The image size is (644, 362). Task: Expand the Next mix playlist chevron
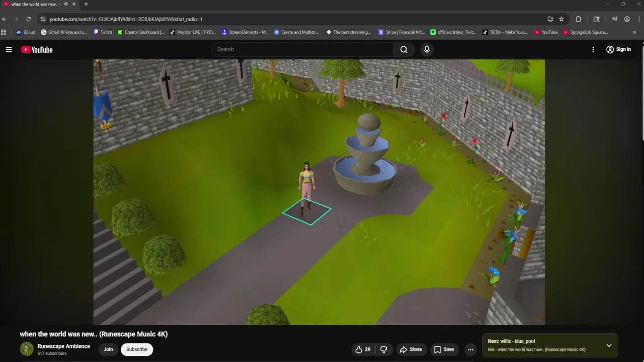[609, 345]
